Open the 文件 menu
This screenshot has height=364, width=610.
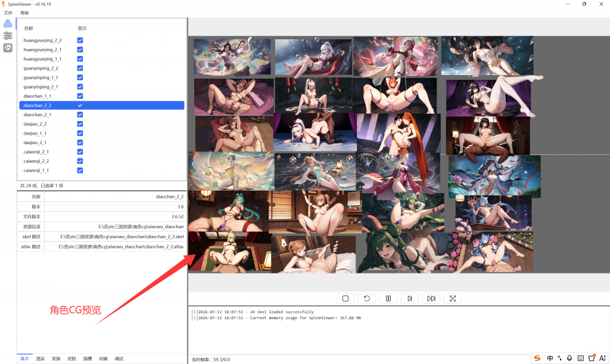[8, 13]
